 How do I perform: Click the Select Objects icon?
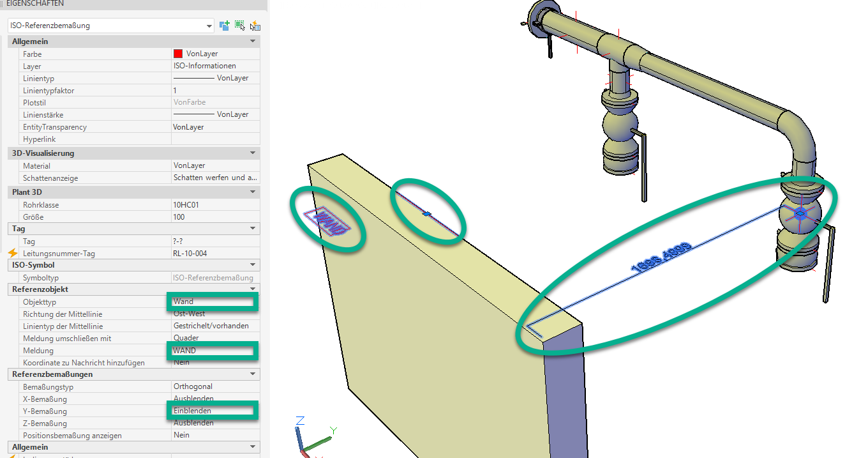click(239, 26)
